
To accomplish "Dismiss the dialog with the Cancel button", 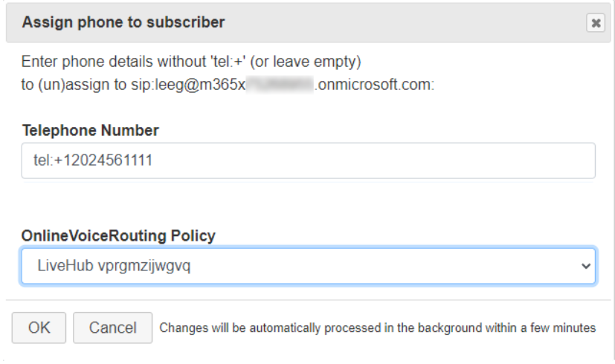I will [x=112, y=328].
